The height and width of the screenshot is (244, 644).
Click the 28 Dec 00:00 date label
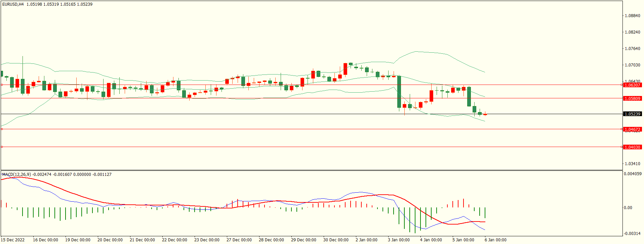click(x=271, y=240)
